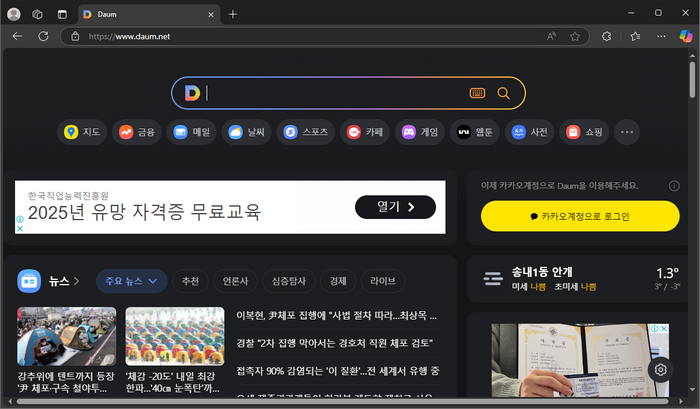Open the 접촉자 90% 감염되는 headline
Screen dimensions: 700x409
338,371
